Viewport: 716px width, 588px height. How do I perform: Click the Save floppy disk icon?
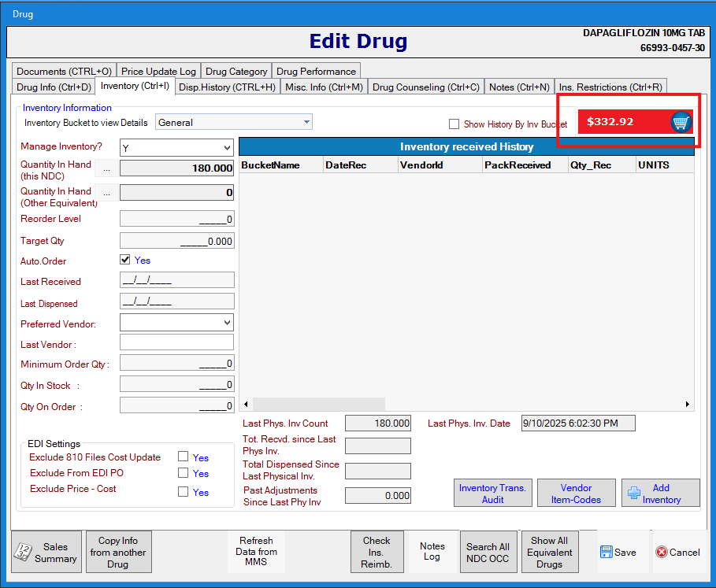click(x=606, y=553)
